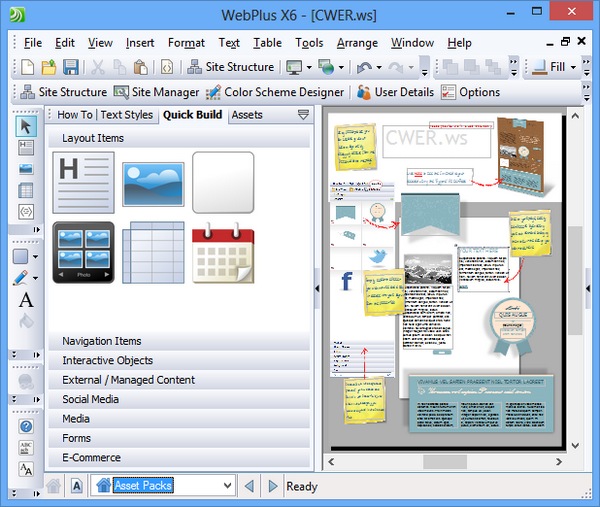
Task: Open the panel options triangle menu
Action: point(303,115)
